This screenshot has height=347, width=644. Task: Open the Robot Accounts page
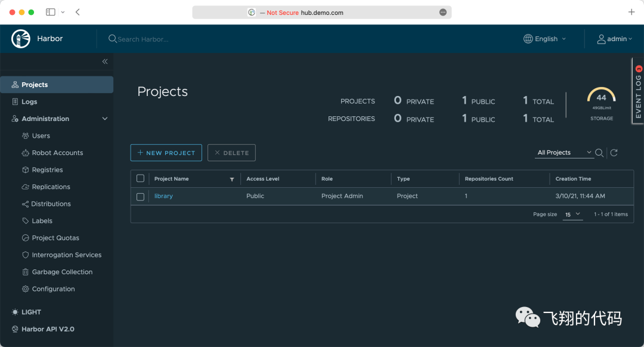tap(57, 153)
